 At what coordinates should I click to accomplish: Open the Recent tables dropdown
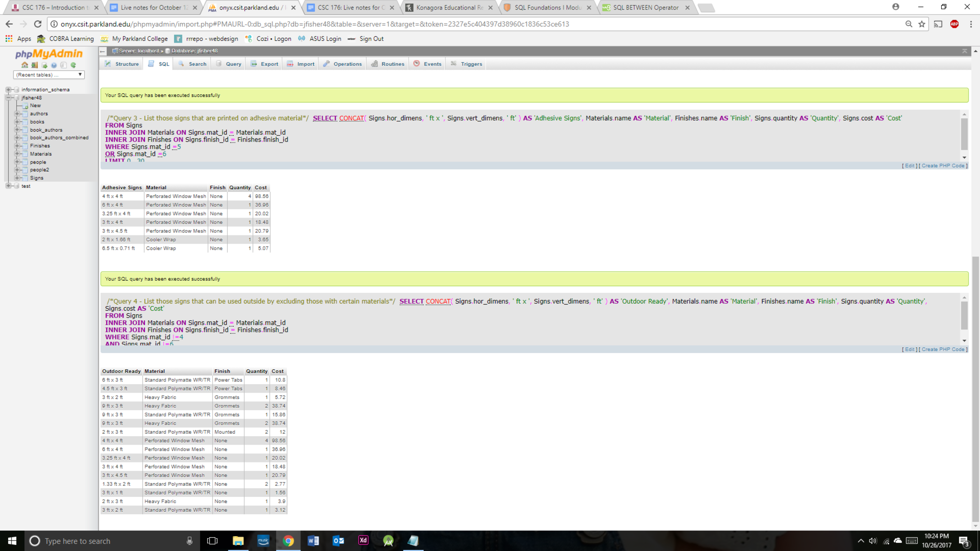pos(49,75)
